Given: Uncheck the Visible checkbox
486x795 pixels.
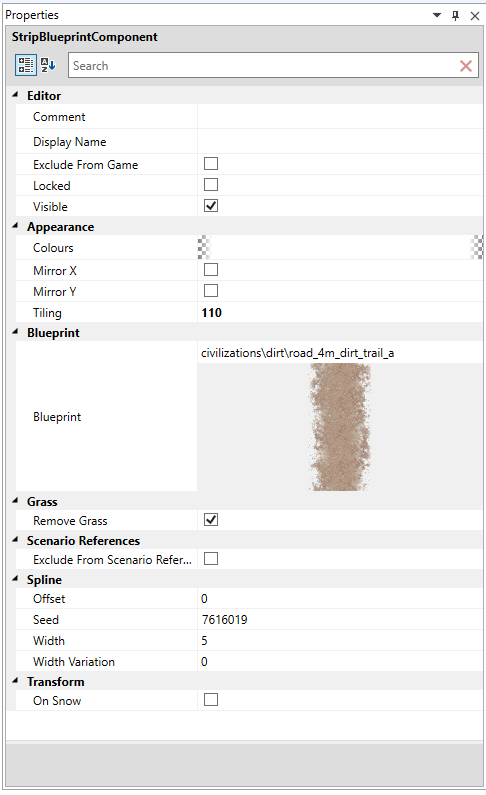Looking at the screenshot, I should point(211,205).
